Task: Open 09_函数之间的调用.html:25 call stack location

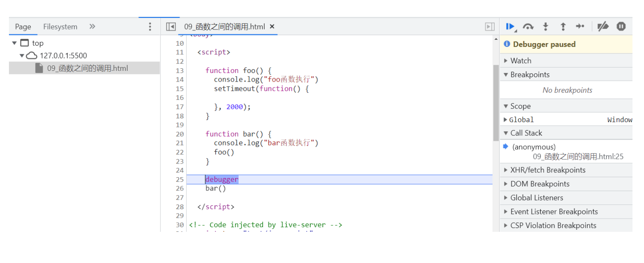Action: click(x=578, y=157)
